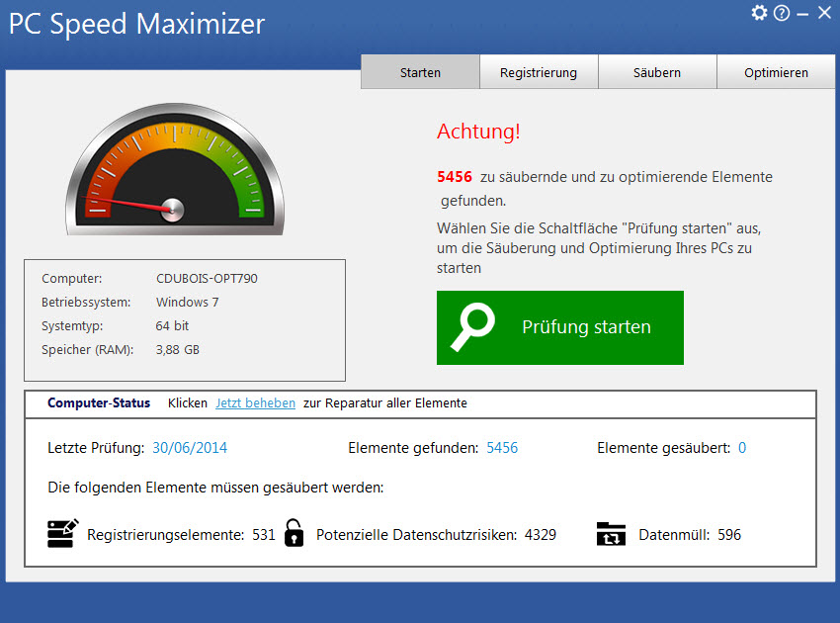
Task: Open the settings gear icon
Action: tap(759, 12)
